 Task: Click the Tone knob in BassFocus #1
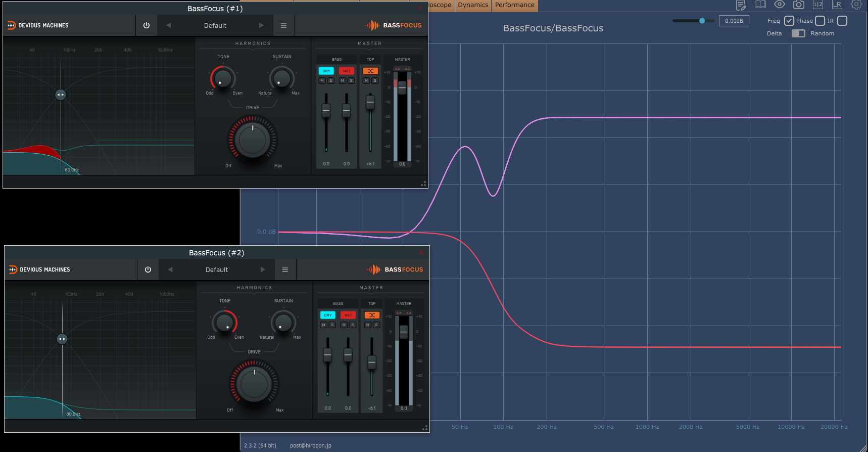tap(223, 78)
